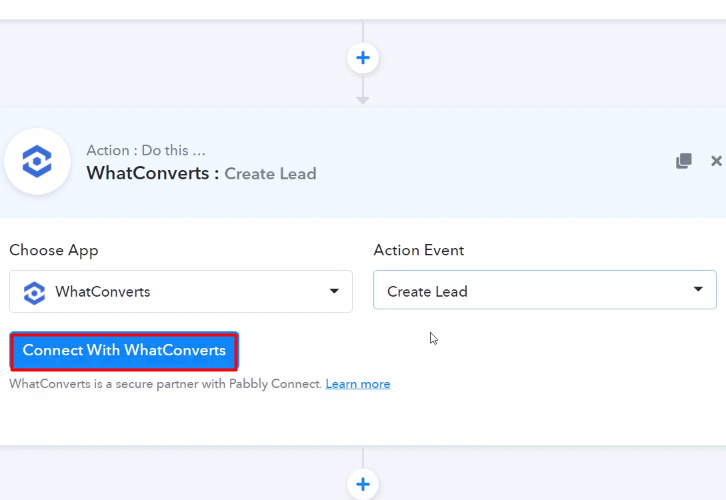
Task: Click the 'Action Event' field label
Action: pos(419,250)
